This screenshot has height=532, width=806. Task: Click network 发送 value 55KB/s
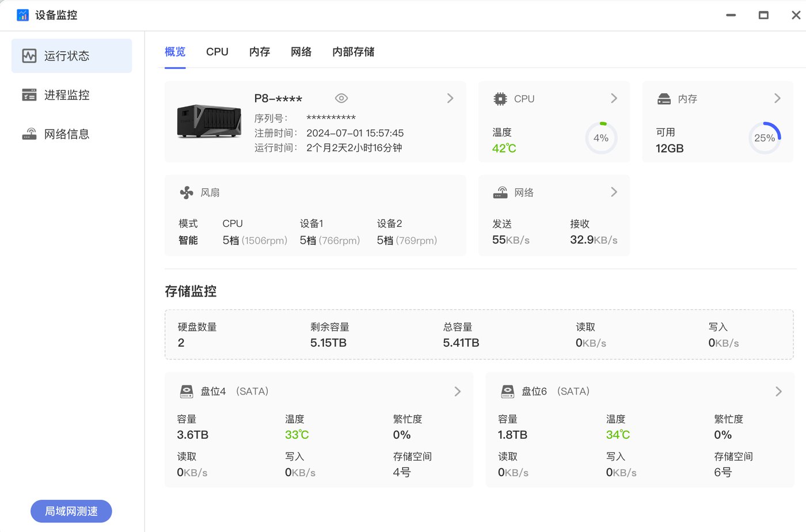pos(511,240)
